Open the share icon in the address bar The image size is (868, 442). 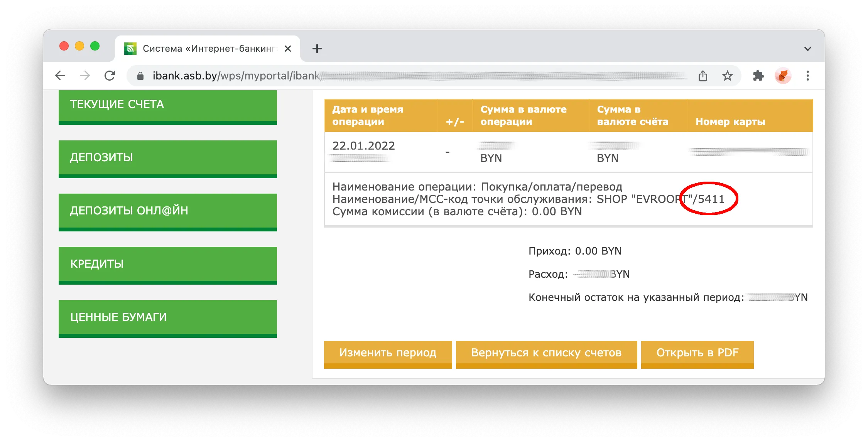point(703,76)
